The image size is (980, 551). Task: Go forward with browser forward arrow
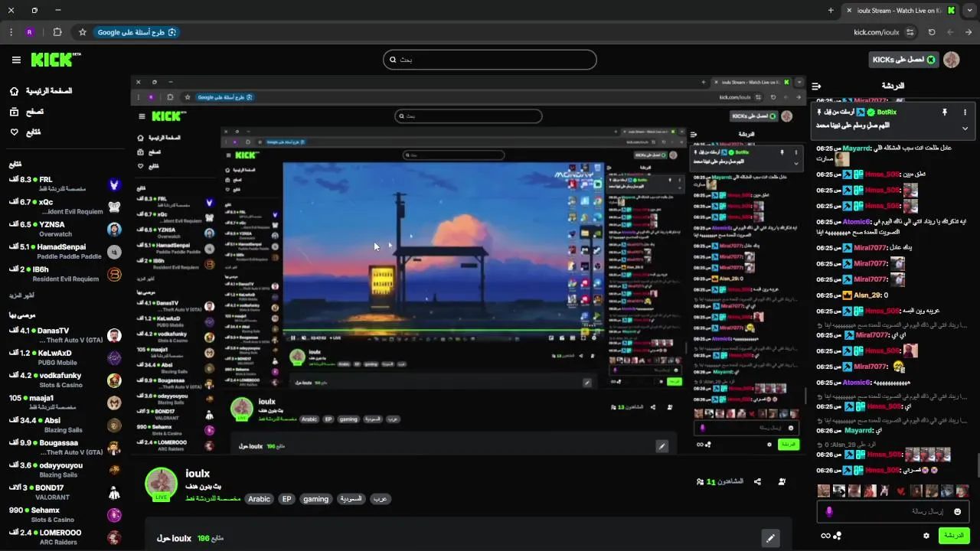[x=950, y=32]
